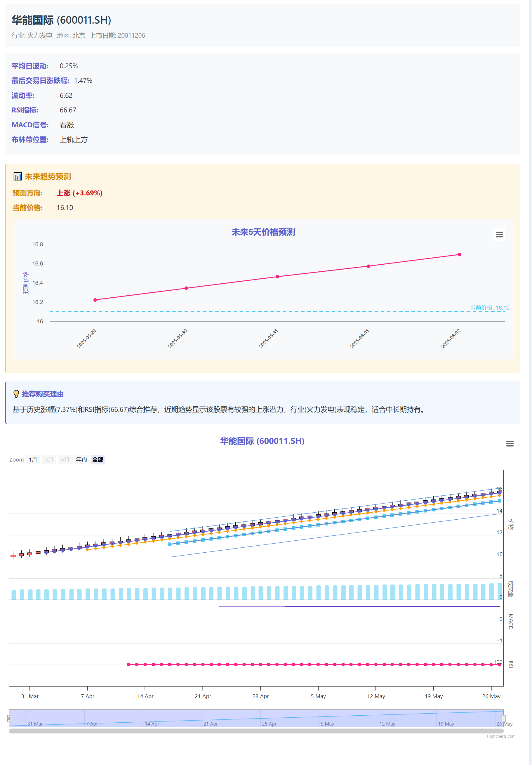
Task: Open the forecast chart hamburger menu
Action: tap(499, 235)
